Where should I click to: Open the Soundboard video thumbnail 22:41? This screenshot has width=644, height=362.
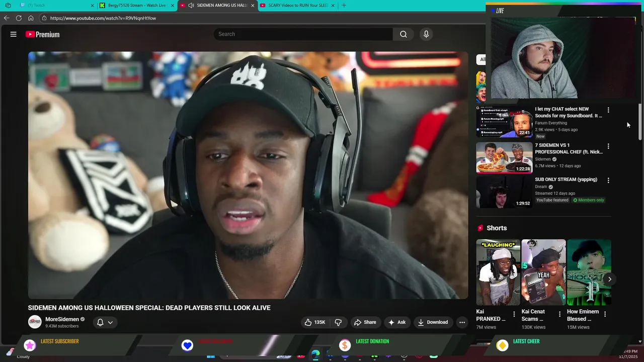[504, 122]
